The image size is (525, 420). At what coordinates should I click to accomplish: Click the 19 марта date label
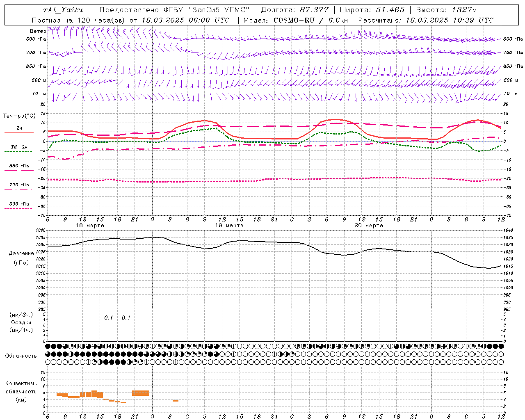pos(229,226)
